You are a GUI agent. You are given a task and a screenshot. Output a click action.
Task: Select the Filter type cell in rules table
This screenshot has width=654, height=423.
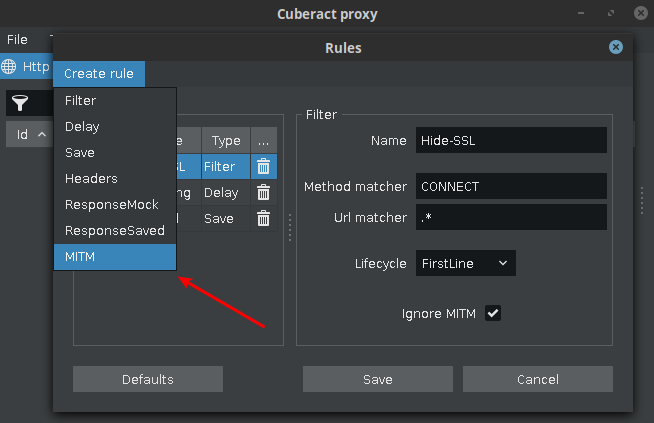point(226,166)
